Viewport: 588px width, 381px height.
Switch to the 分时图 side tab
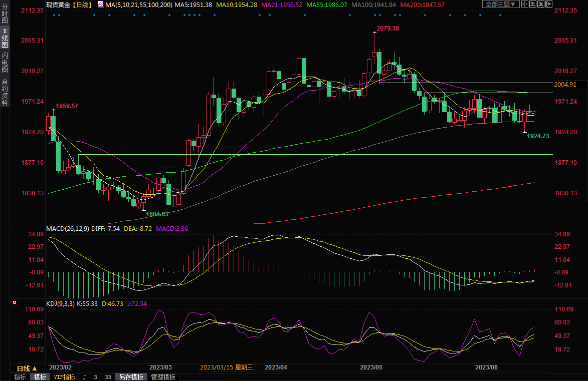coord(5,15)
